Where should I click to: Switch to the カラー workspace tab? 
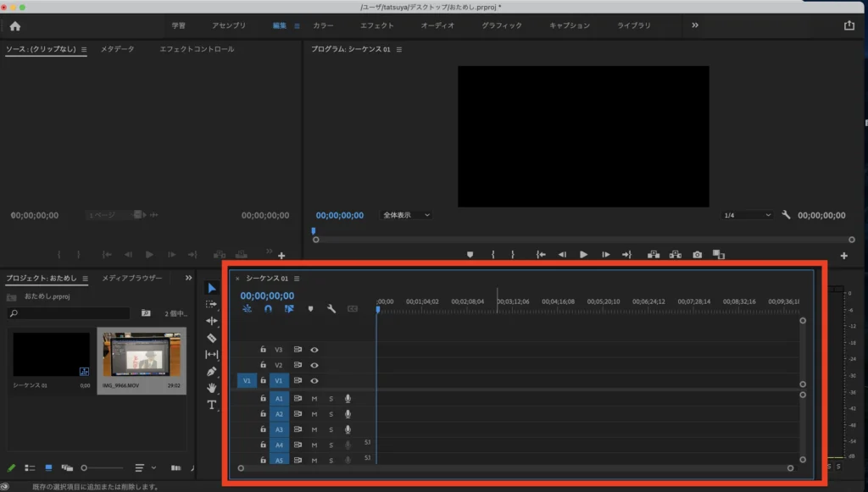tap(323, 25)
